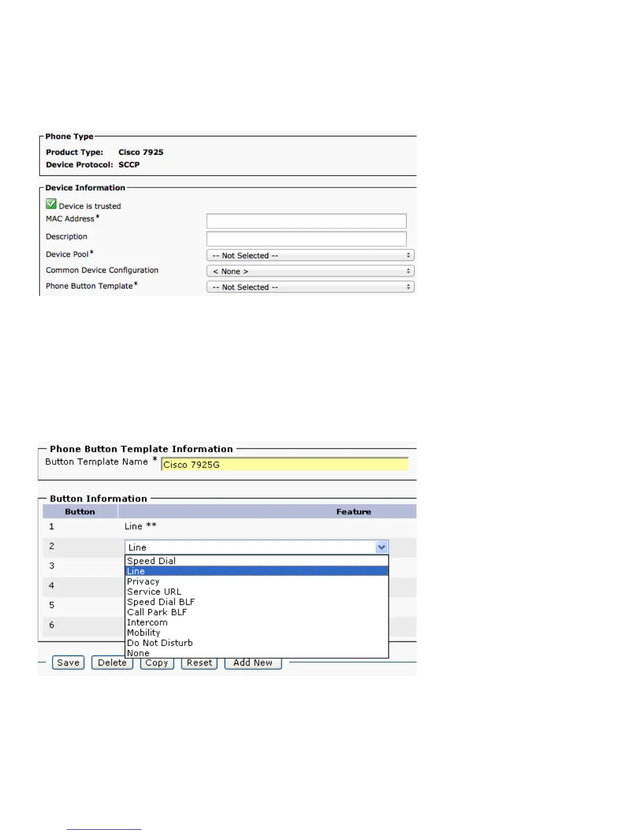Image resolution: width=644 pixels, height=834 pixels.
Task: Click the Button Template Name field
Action: pyautogui.click(x=285, y=464)
